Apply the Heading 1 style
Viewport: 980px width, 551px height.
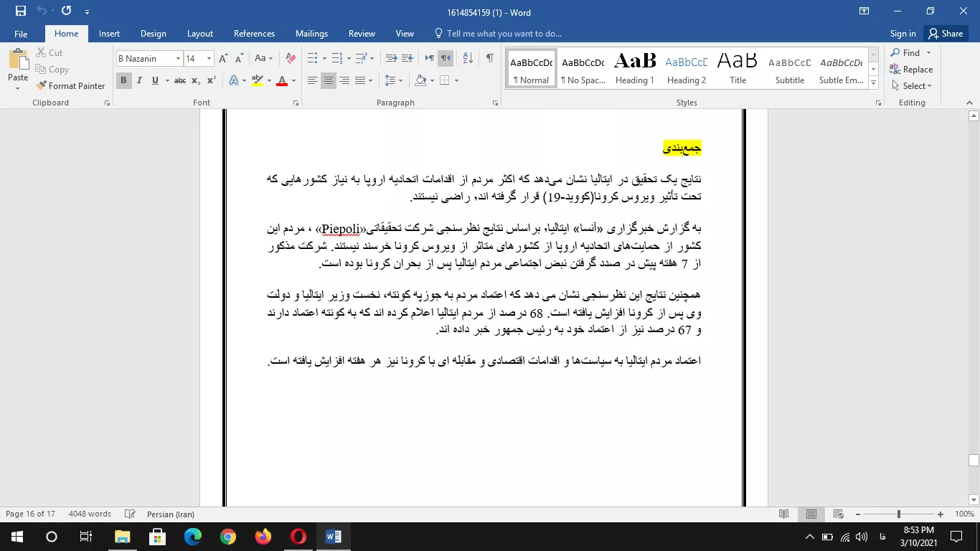[634, 67]
